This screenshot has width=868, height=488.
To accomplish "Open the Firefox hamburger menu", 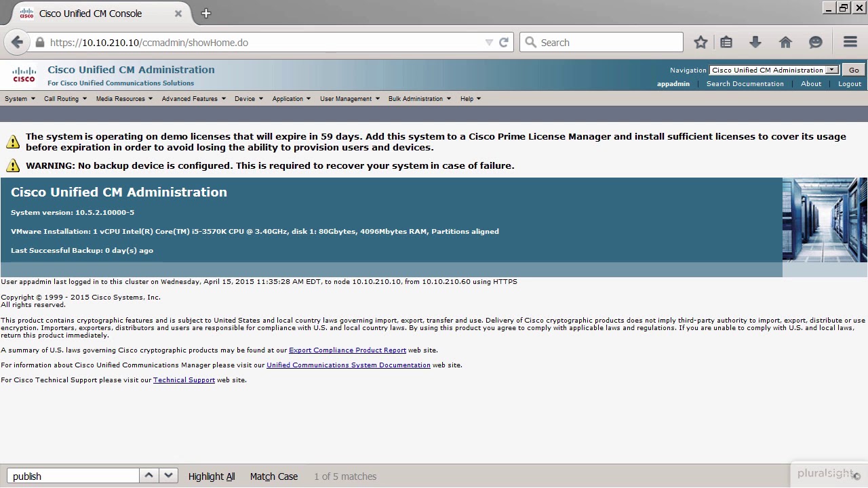I will pyautogui.click(x=850, y=42).
